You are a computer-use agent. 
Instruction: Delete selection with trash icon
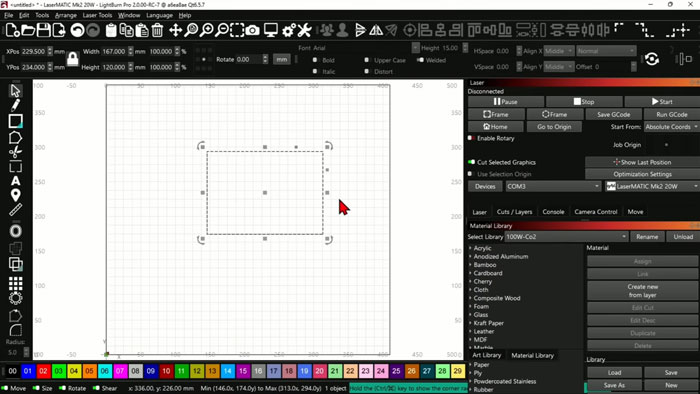[157, 30]
